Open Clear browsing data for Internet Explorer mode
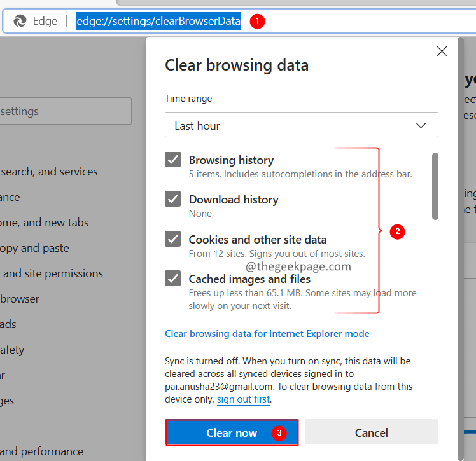This screenshot has height=461, width=476. click(x=267, y=334)
